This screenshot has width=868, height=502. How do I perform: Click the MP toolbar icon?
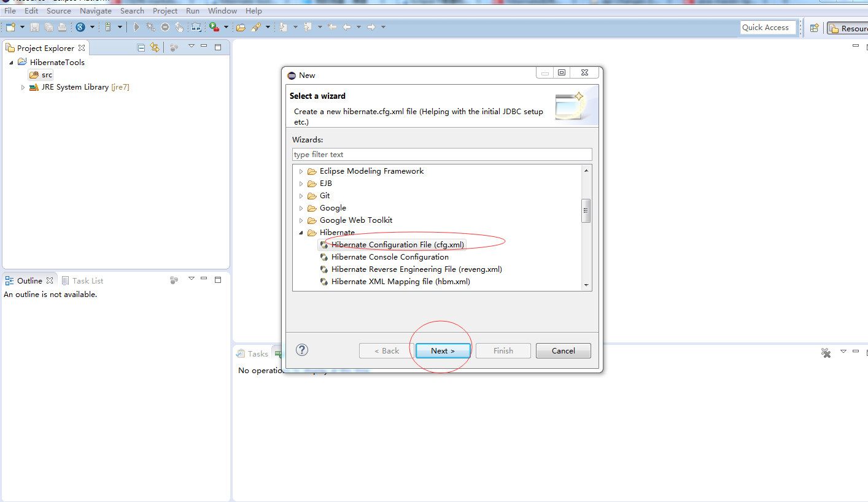196,27
